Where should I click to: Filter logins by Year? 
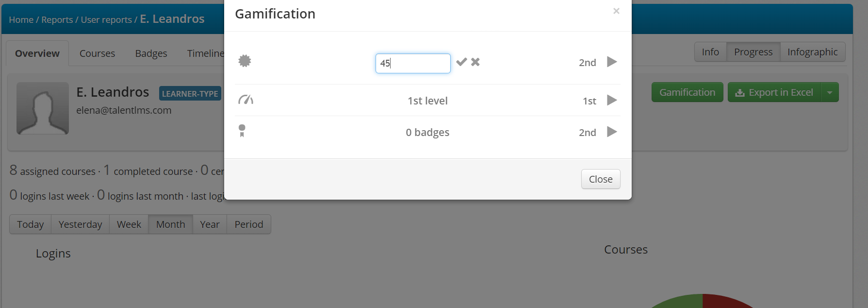(x=210, y=224)
